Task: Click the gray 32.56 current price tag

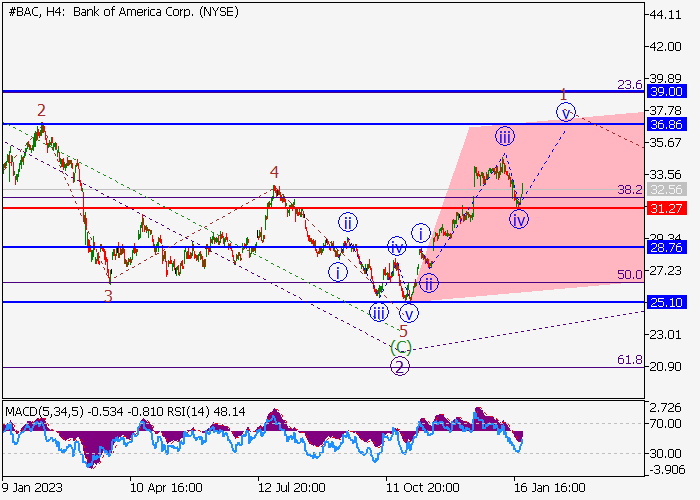Action: pyautogui.click(x=666, y=190)
